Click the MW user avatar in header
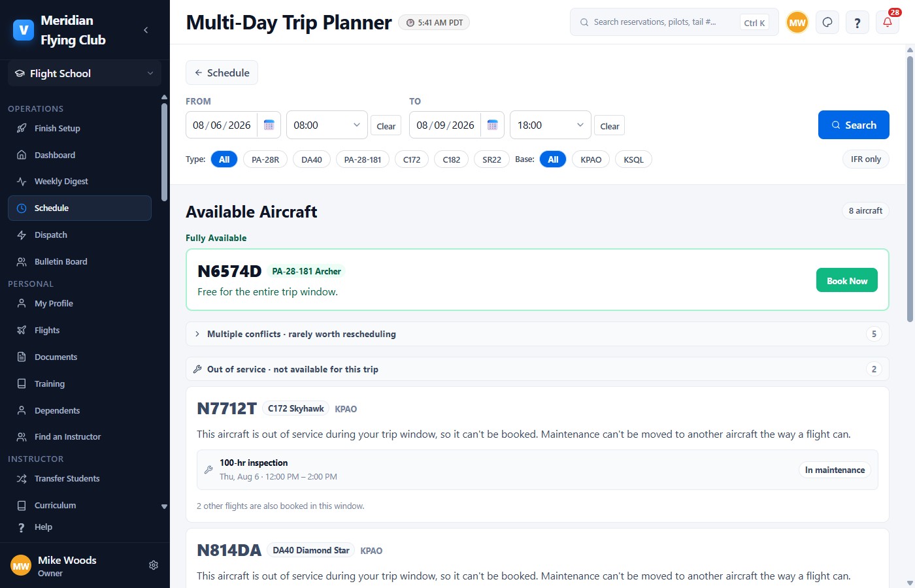This screenshot has width=915, height=588. pos(797,22)
